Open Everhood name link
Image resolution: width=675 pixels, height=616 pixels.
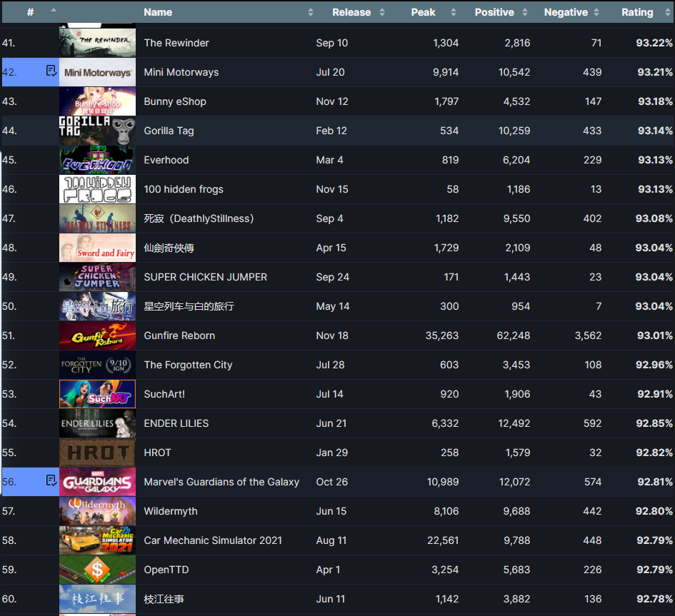[x=166, y=160]
